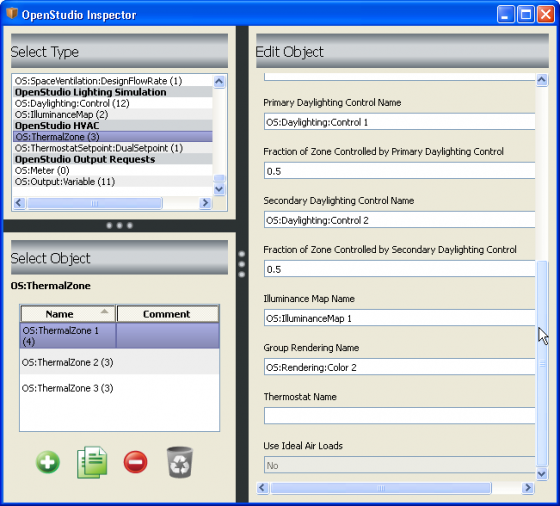Select OS:ThermalZone (3) type
This screenshot has height=506, width=560.
coord(112,137)
